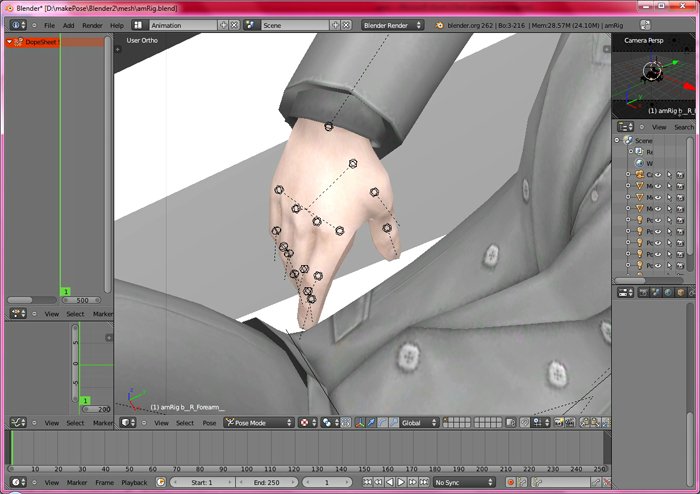Image resolution: width=700 pixels, height=494 pixels.
Task: Play animation in reverse
Action: (x=390, y=482)
